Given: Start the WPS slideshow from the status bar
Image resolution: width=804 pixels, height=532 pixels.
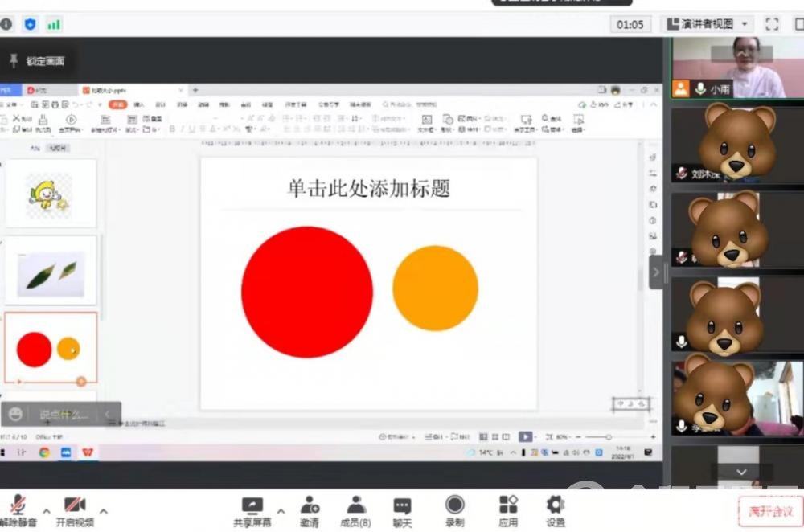Looking at the screenshot, I should [525, 436].
